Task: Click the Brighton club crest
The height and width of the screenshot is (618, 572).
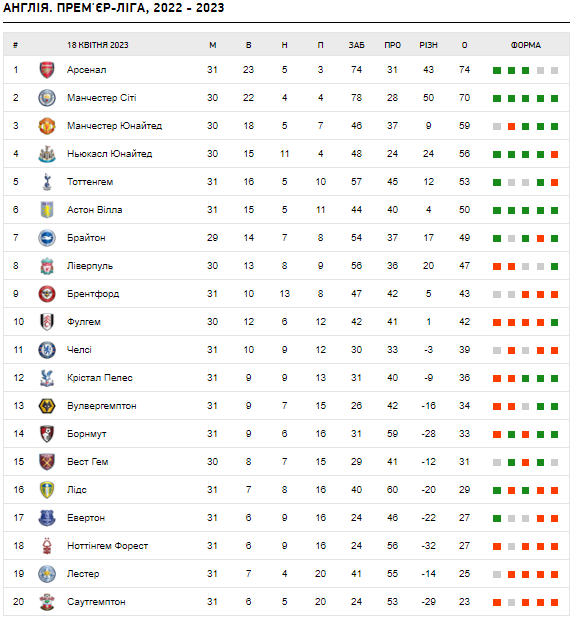Action: [x=47, y=238]
